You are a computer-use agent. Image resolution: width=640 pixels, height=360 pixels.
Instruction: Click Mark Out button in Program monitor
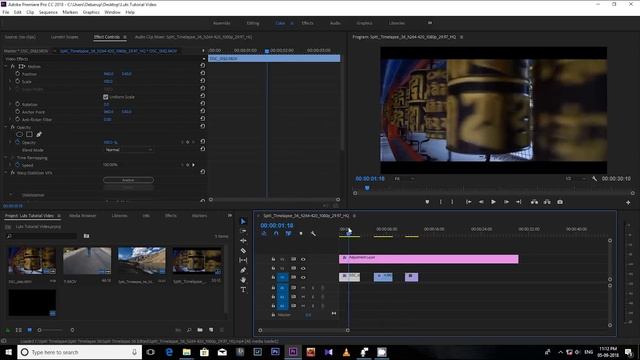[452, 202]
